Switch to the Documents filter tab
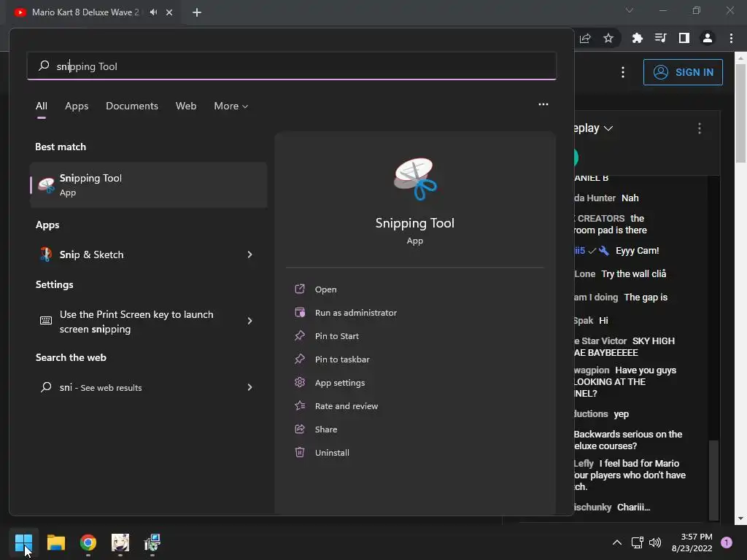Viewport: 747px width, 560px height. [132, 106]
